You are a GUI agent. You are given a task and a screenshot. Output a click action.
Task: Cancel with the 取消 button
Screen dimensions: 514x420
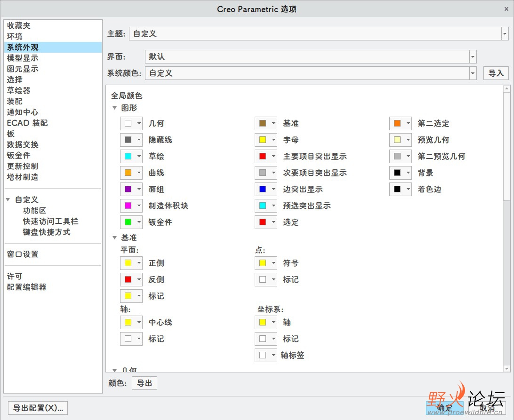(487, 408)
